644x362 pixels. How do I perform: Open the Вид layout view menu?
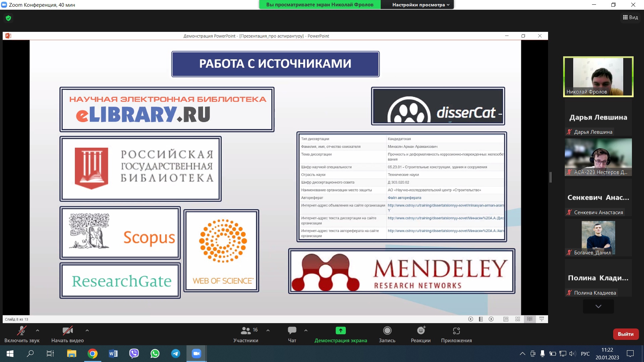630,17
